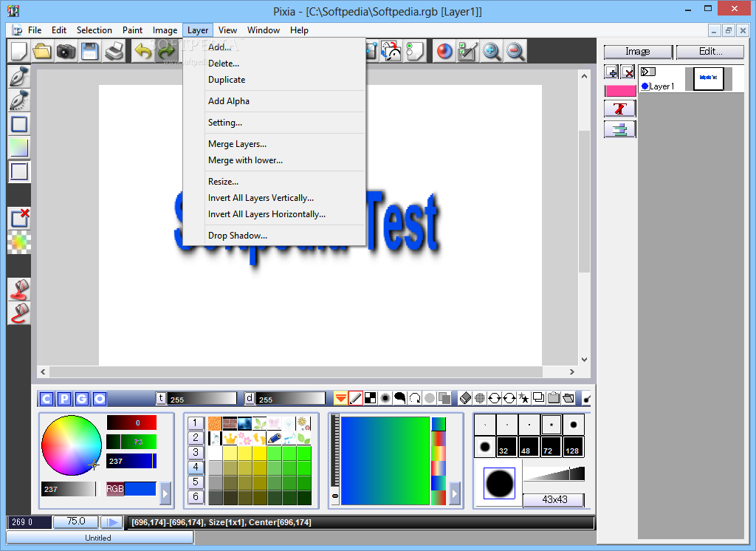This screenshot has width=756, height=551.
Task: Click the upper red paint bucket icon
Action: pyautogui.click(x=19, y=290)
